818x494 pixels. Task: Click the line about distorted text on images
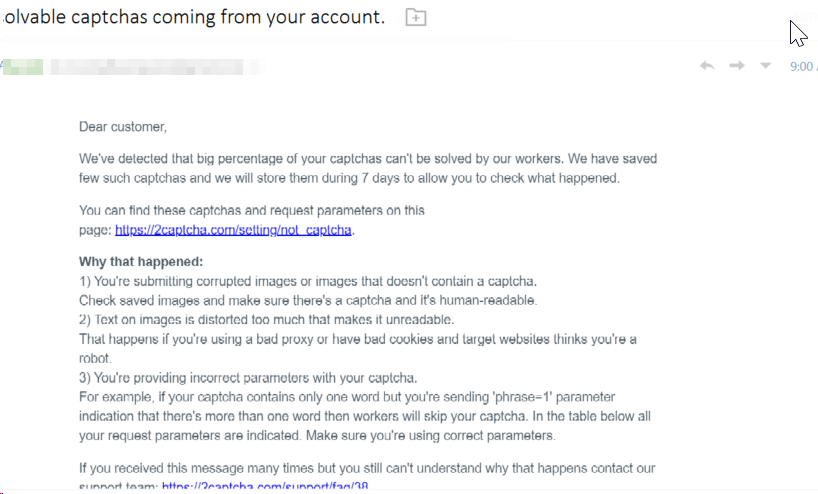pos(267,319)
